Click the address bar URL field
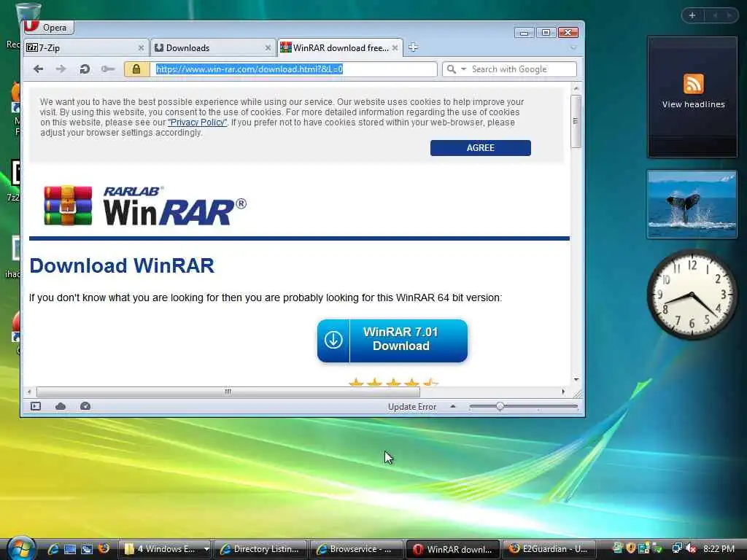The width and height of the screenshot is (747, 560). pyautogui.click(x=293, y=69)
